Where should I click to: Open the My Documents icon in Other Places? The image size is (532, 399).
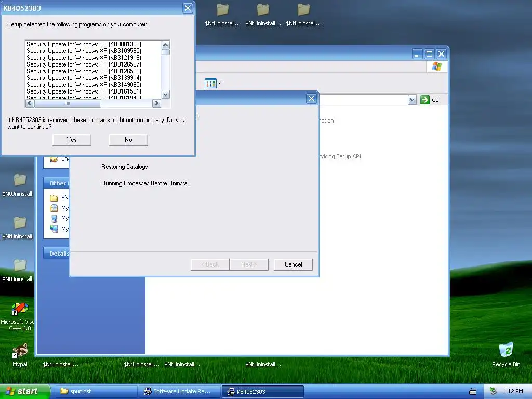[54, 208]
